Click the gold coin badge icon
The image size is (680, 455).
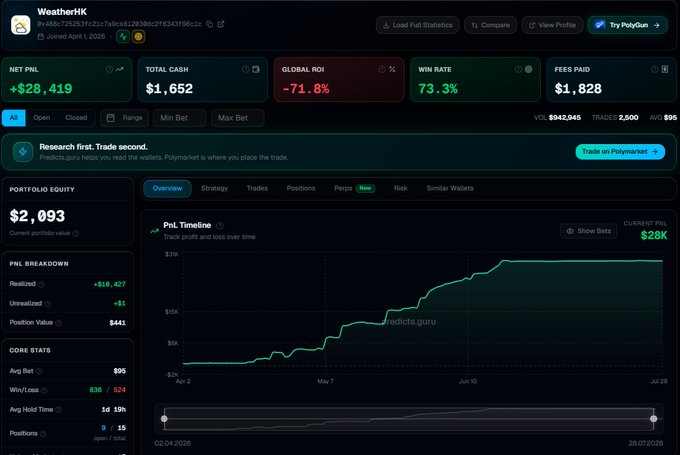click(x=138, y=37)
